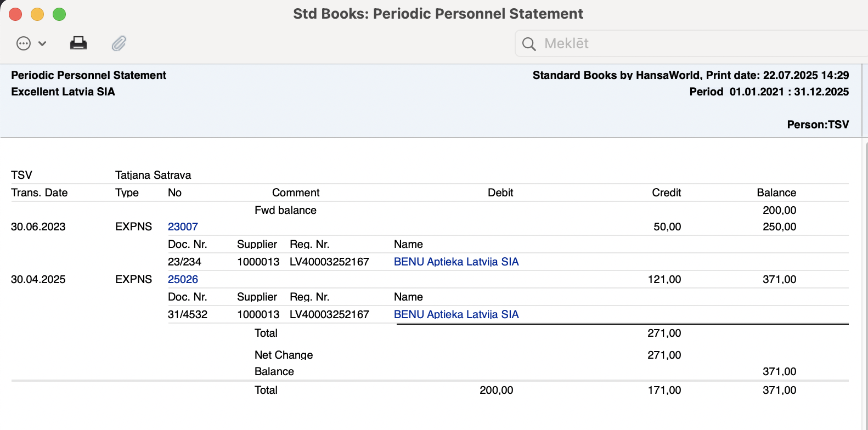
Task: Click the Trans. Date column header
Action: [x=40, y=193]
